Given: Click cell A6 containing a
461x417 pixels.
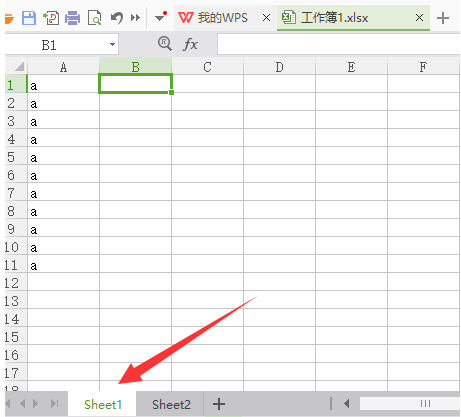Looking at the screenshot, I should pos(63,175).
